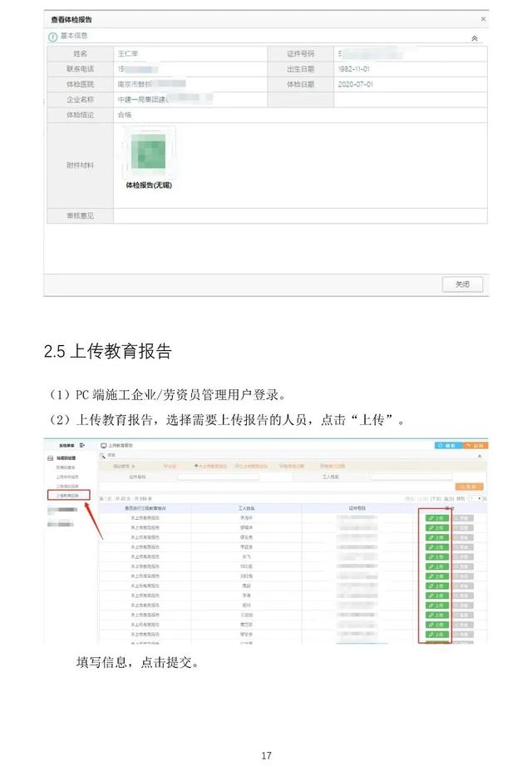
Task: Click green 上传 button for first worker row
Action: tap(436, 517)
